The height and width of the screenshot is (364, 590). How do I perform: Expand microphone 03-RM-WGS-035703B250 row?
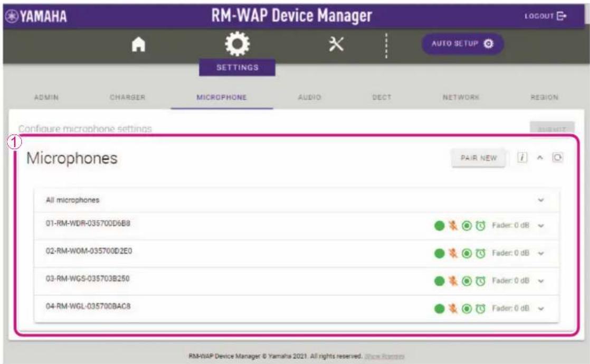pyautogui.click(x=541, y=281)
